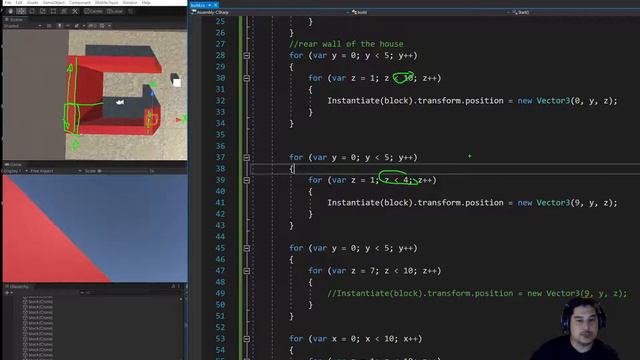Open the Mobile Input menu in Unity

coord(107,2)
